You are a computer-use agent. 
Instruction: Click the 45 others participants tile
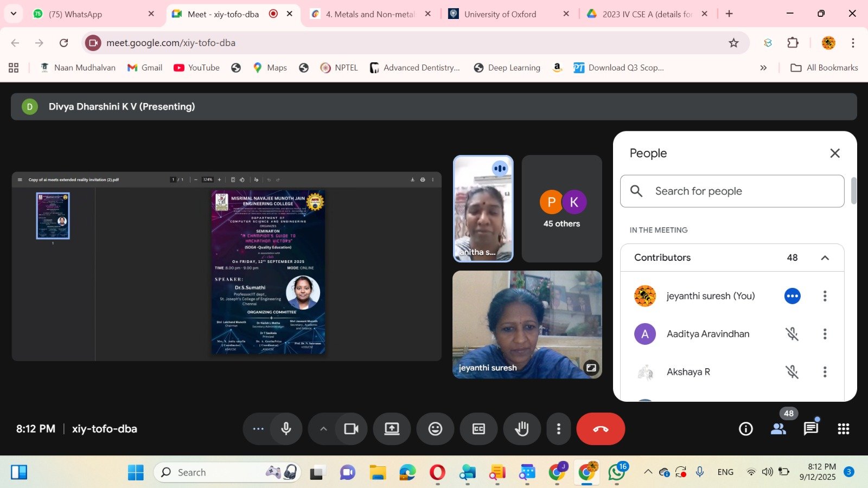point(561,209)
